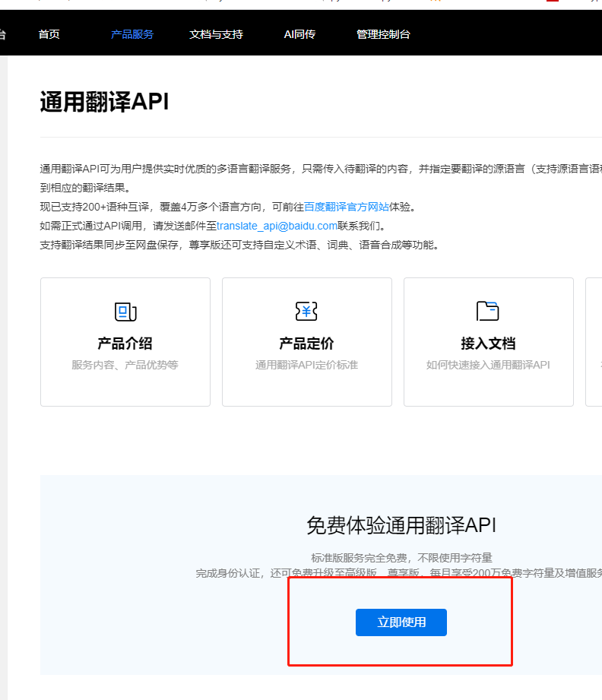The image size is (602, 700).
Task: Click the 接入文档 folder icon
Action: point(488,311)
